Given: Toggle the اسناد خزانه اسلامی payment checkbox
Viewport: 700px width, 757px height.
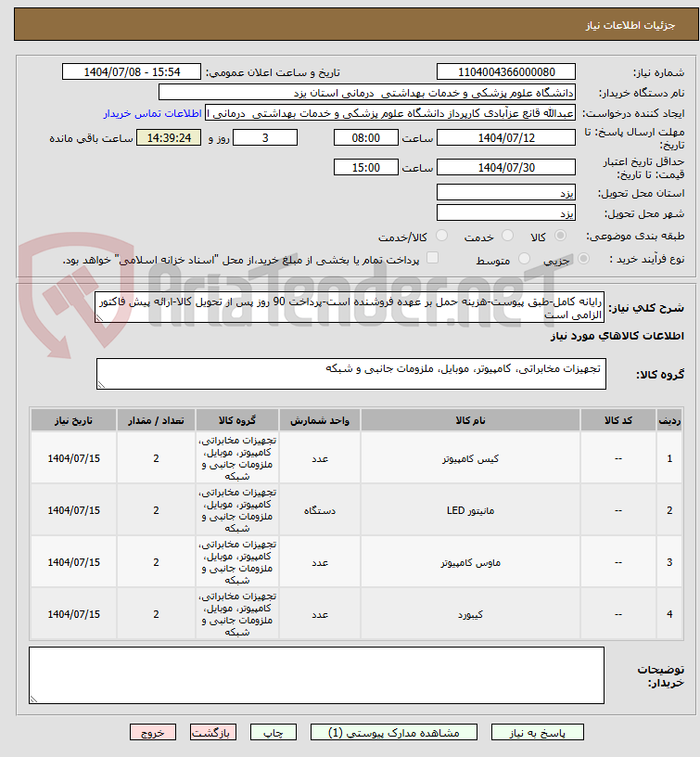Looking at the screenshot, I should point(433,258).
